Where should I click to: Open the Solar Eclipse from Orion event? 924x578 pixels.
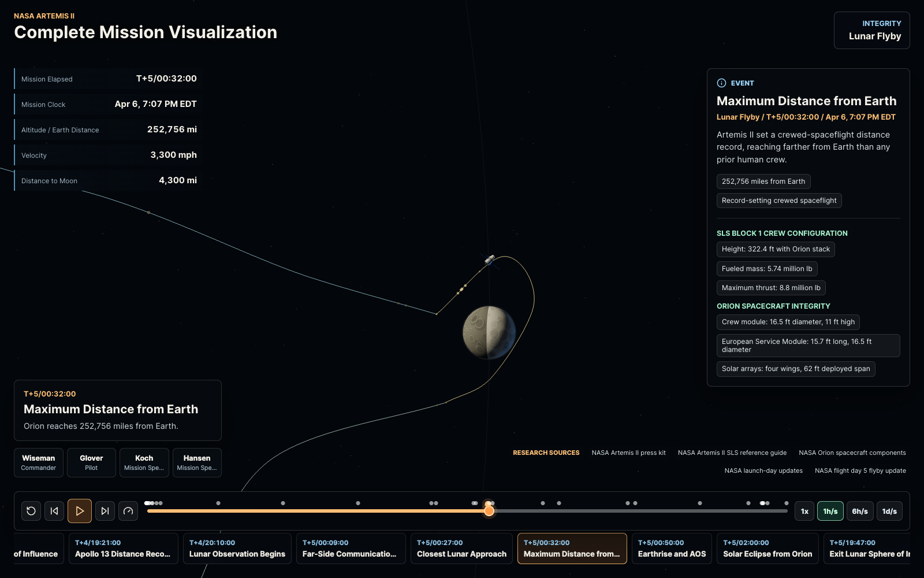click(x=767, y=549)
